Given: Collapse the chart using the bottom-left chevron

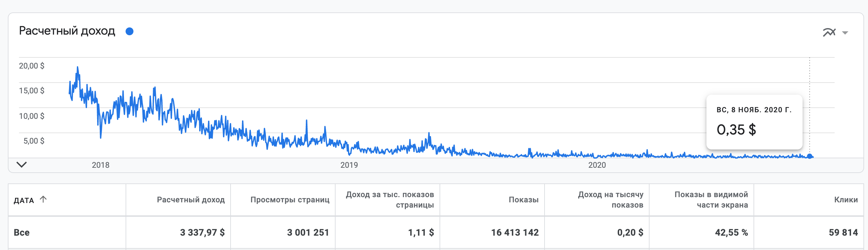Looking at the screenshot, I should click(22, 164).
